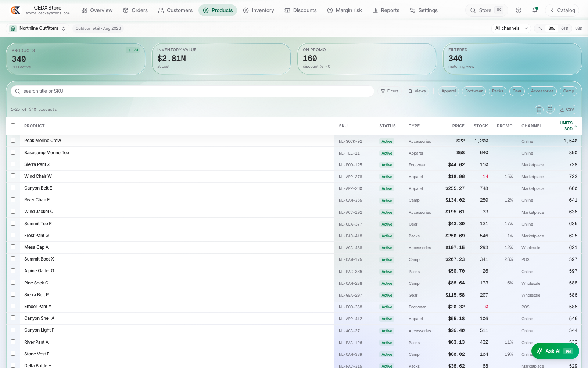Filter by the Camp chip

tap(569, 91)
